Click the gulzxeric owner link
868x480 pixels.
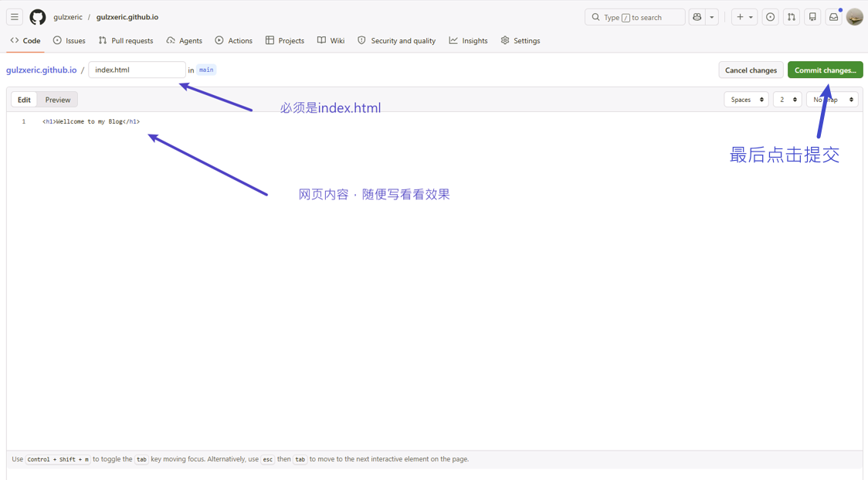coord(67,17)
